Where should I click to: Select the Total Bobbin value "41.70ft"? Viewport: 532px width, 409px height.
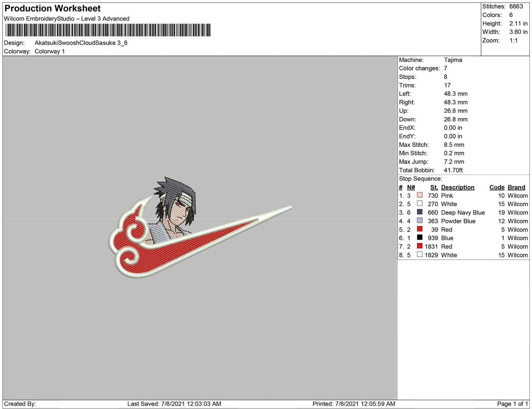click(x=453, y=170)
